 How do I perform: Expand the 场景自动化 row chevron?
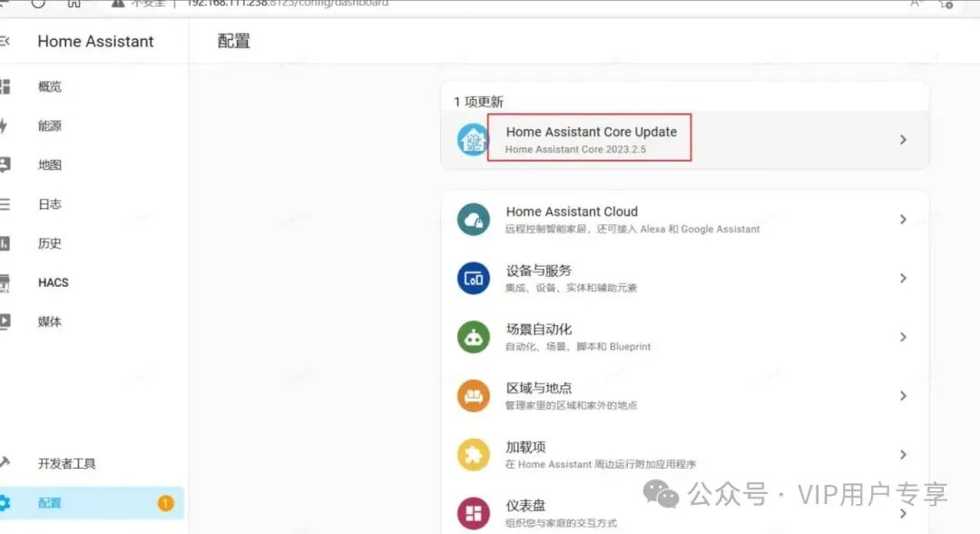pos(903,337)
